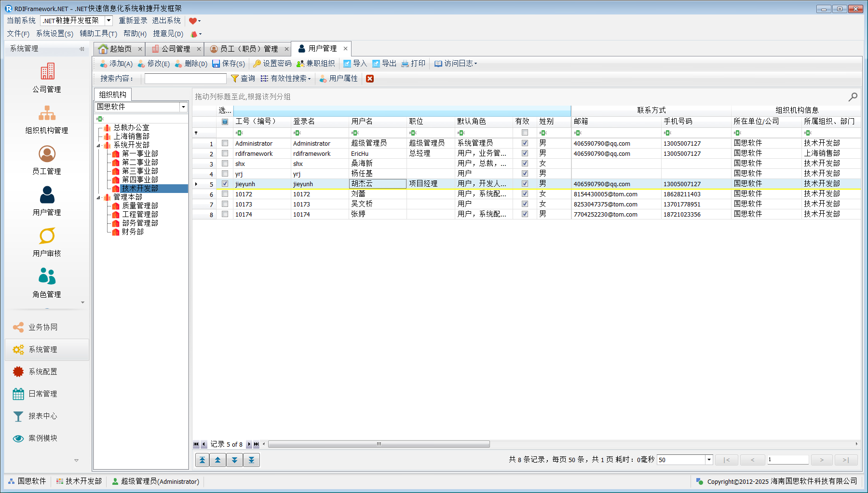Switch to the 员工（职员）管理 tab
This screenshot has height=493, width=868.
click(x=248, y=49)
